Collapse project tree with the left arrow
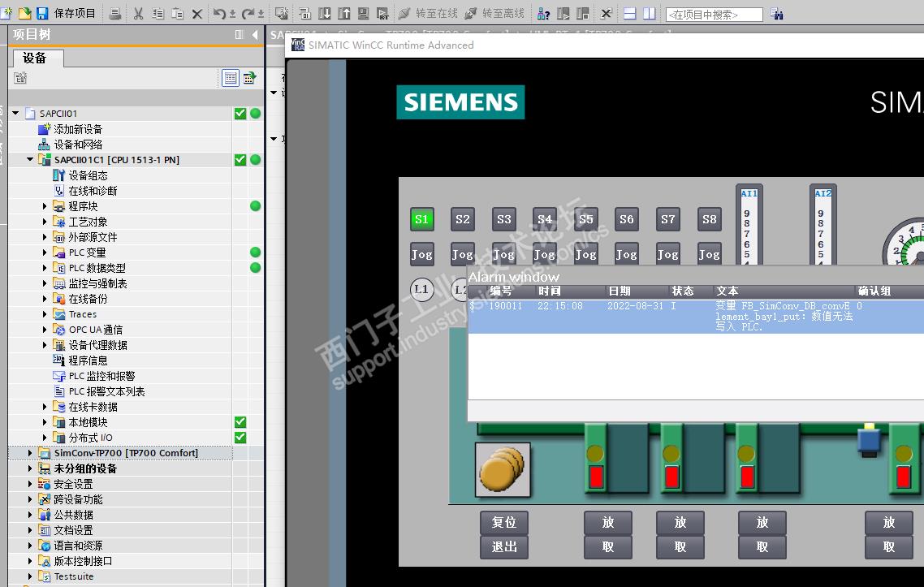The height and width of the screenshot is (587, 924). (x=255, y=35)
